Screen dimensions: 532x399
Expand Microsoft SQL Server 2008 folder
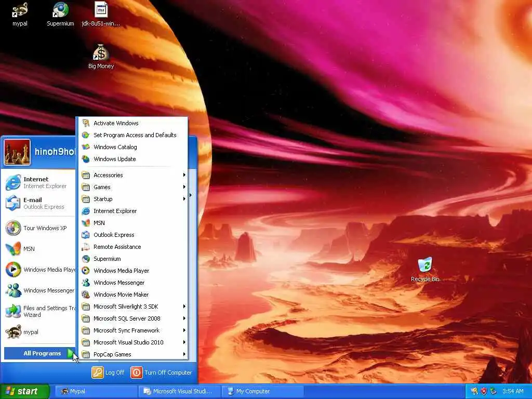tap(134, 318)
